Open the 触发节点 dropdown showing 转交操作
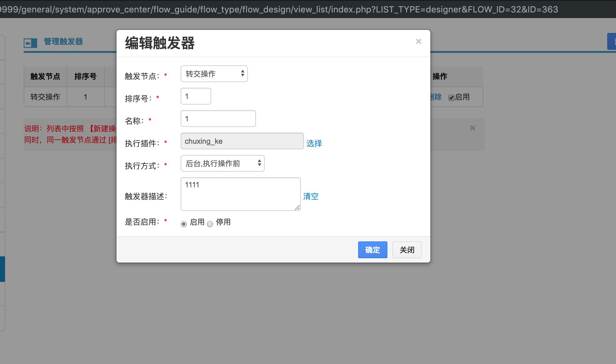The image size is (616, 364). point(214,74)
